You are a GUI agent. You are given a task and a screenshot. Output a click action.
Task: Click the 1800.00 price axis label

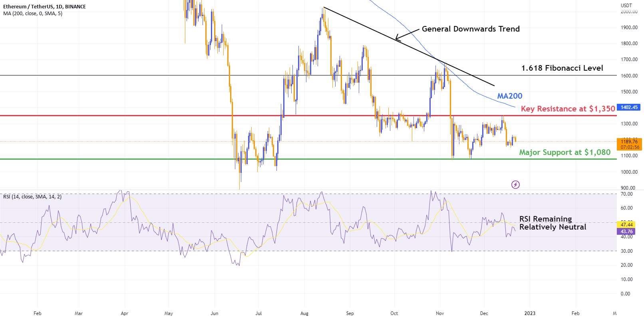[629, 44]
